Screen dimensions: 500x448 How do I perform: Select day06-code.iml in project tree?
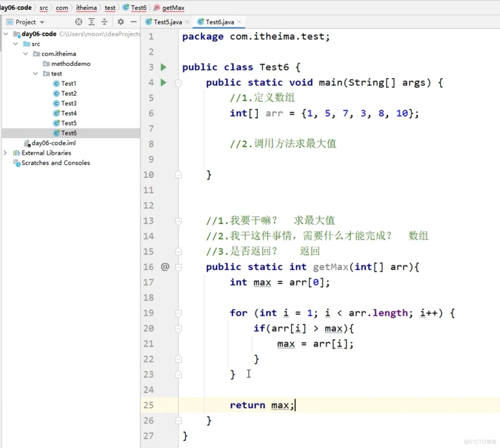[54, 143]
